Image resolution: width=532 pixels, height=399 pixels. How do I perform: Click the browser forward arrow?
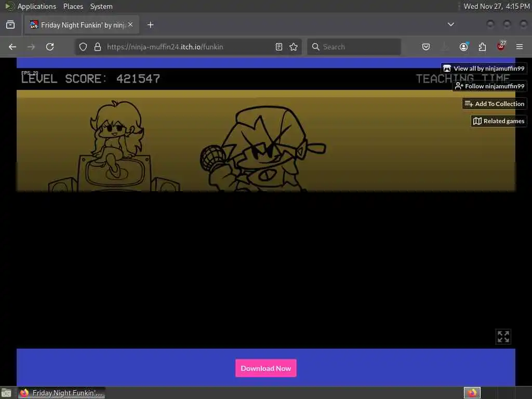pos(31,47)
